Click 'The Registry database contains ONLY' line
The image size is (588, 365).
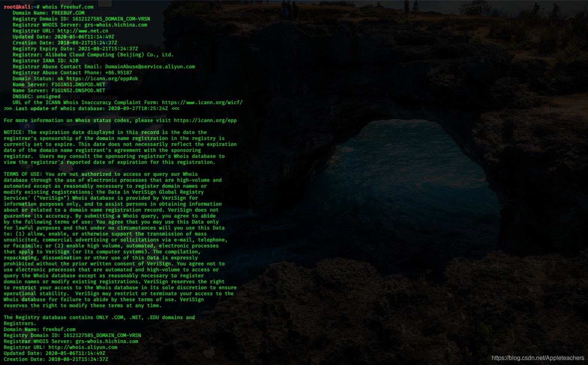pyautogui.click(x=99, y=317)
